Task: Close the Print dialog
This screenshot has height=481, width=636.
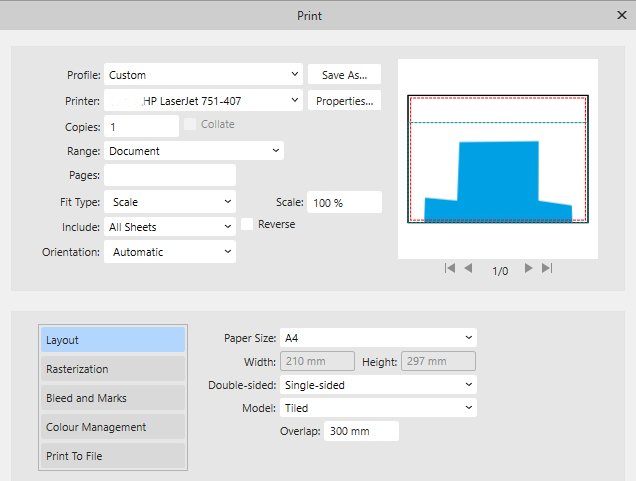Action: click(x=620, y=15)
